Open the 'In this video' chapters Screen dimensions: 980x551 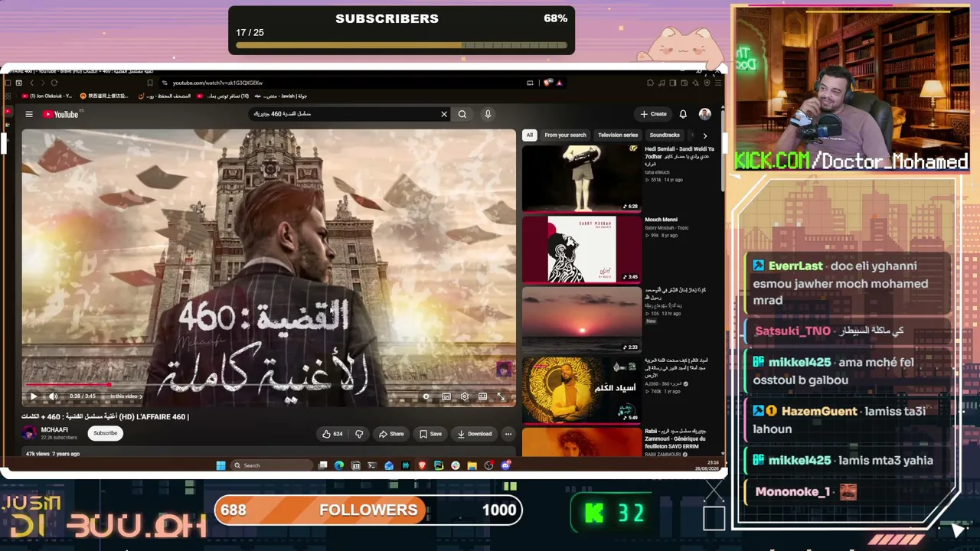[126, 396]
